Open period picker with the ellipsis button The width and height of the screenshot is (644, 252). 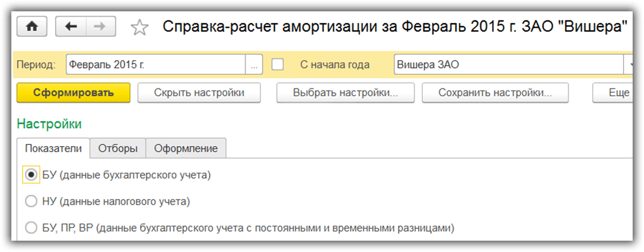tap(254, 65)
